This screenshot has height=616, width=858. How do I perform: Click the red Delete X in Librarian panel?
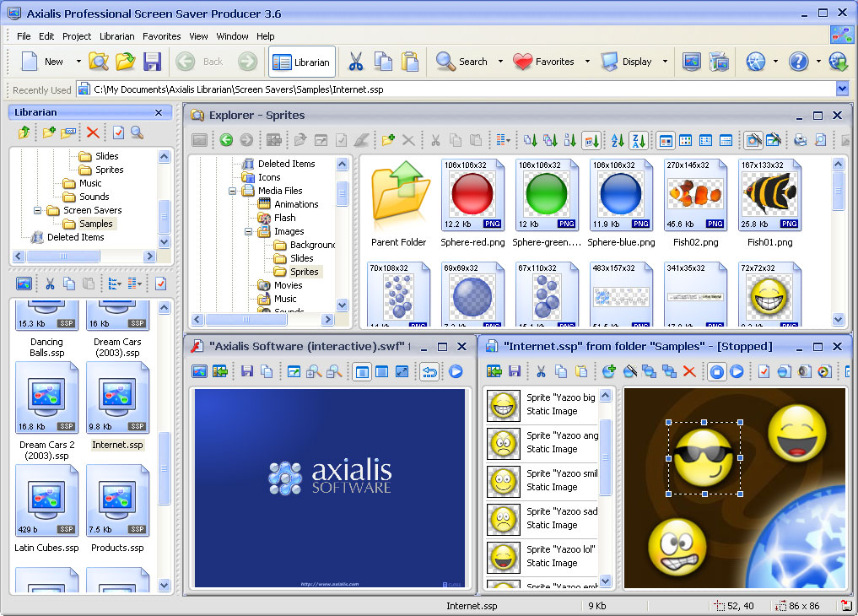point(93,132)
